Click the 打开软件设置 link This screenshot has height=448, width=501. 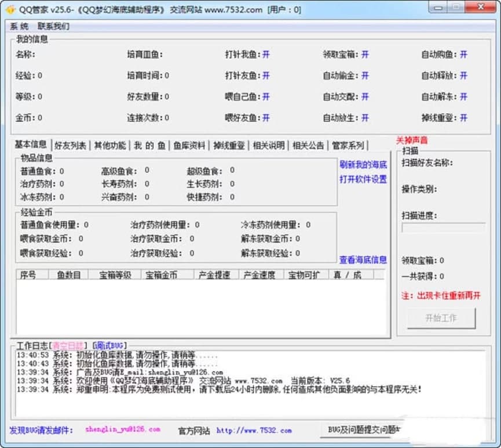click(363, 179)
